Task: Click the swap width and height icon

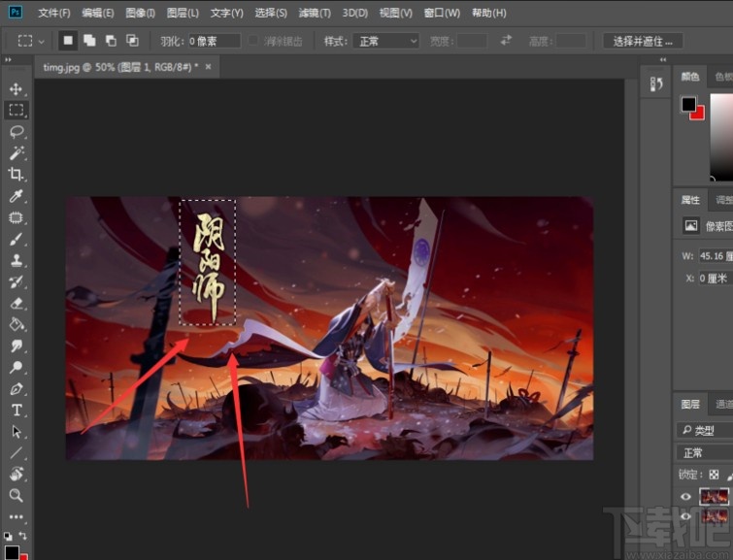Action: pos(506,41)
